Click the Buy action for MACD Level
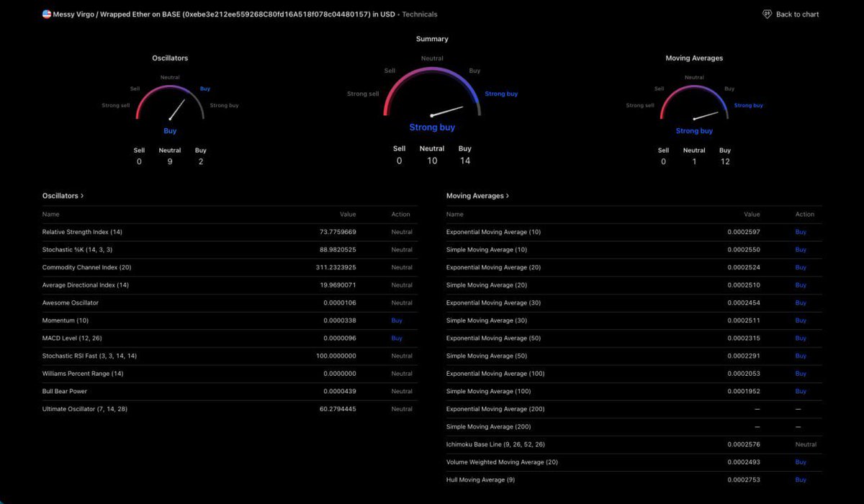 point(397,338)
